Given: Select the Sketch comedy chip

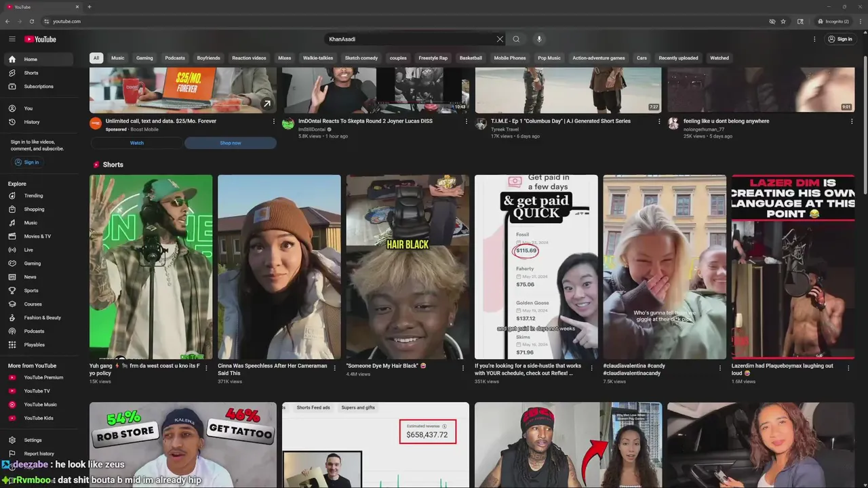Looking at the screenshot, I should [361, 58].
